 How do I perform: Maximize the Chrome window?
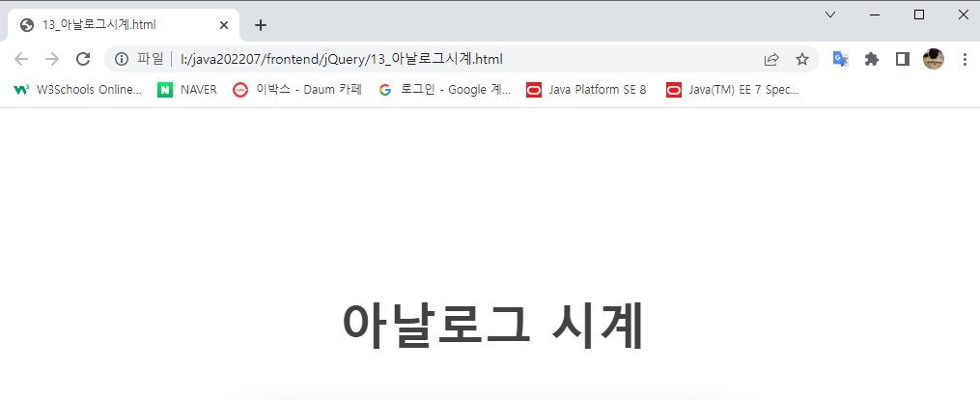pos(919,15)
